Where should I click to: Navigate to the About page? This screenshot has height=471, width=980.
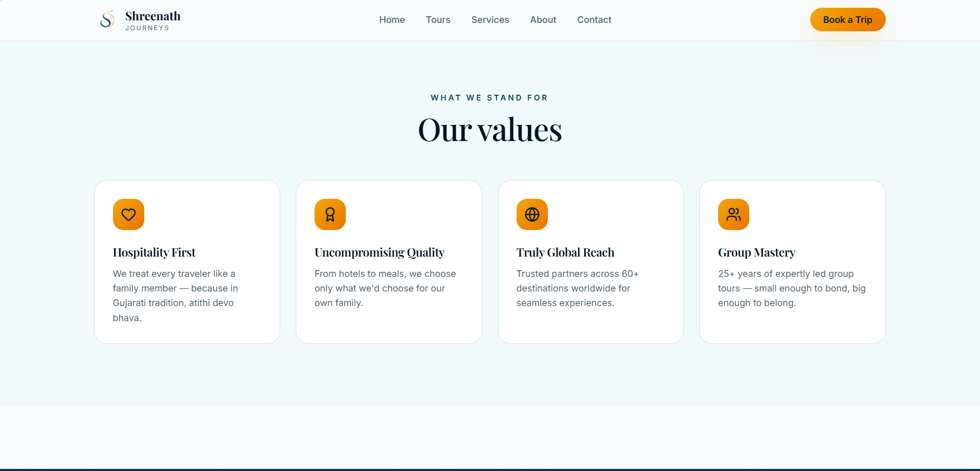click(543, 20)
